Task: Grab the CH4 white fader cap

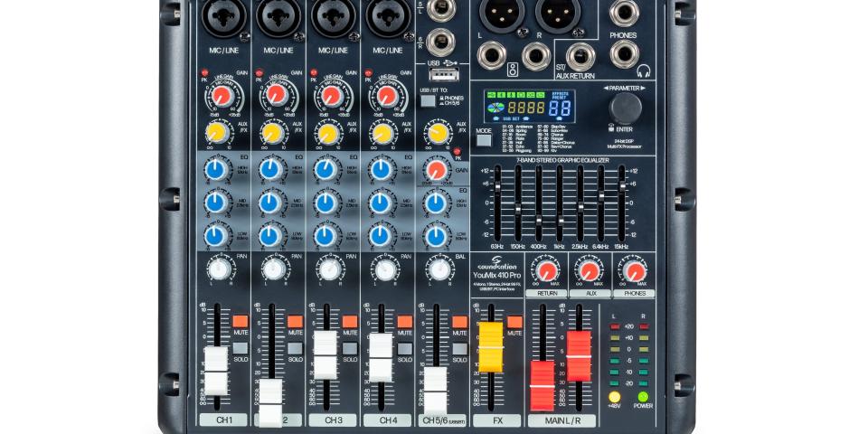Action: pos(381,358)
